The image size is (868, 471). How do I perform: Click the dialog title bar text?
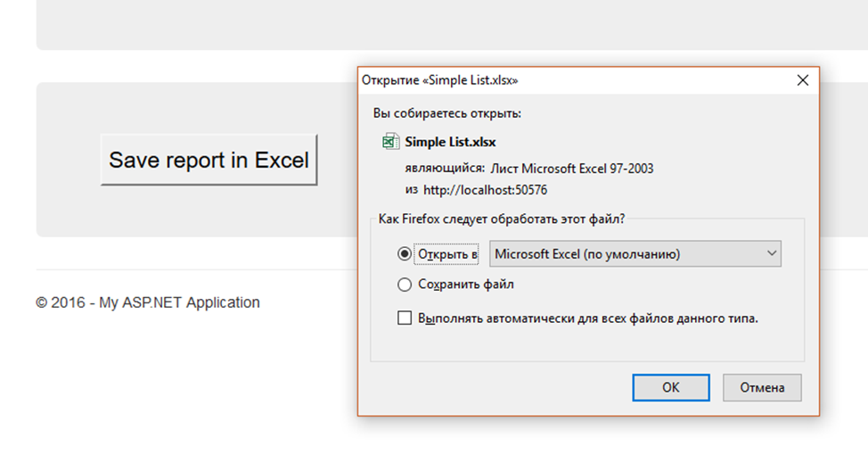[439, 80]
